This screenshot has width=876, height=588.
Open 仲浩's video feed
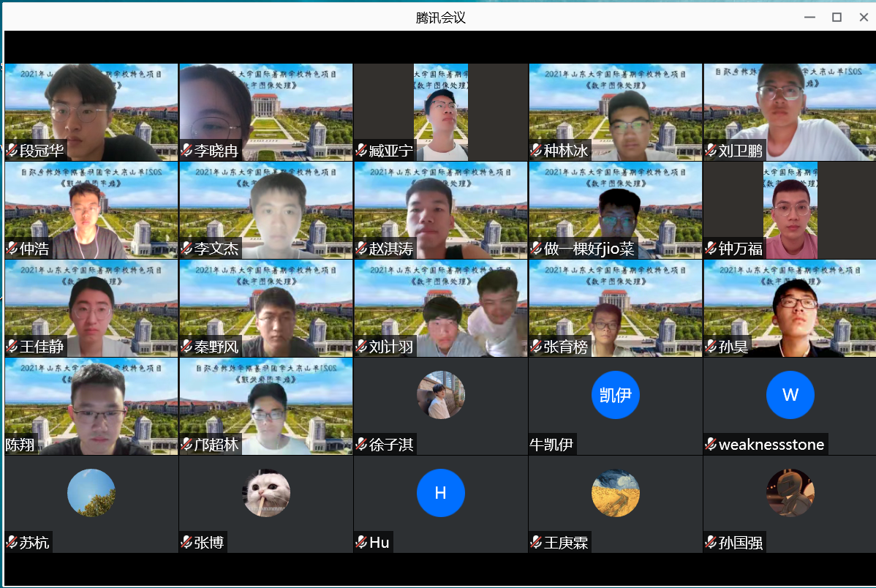(x=91, y=210)
